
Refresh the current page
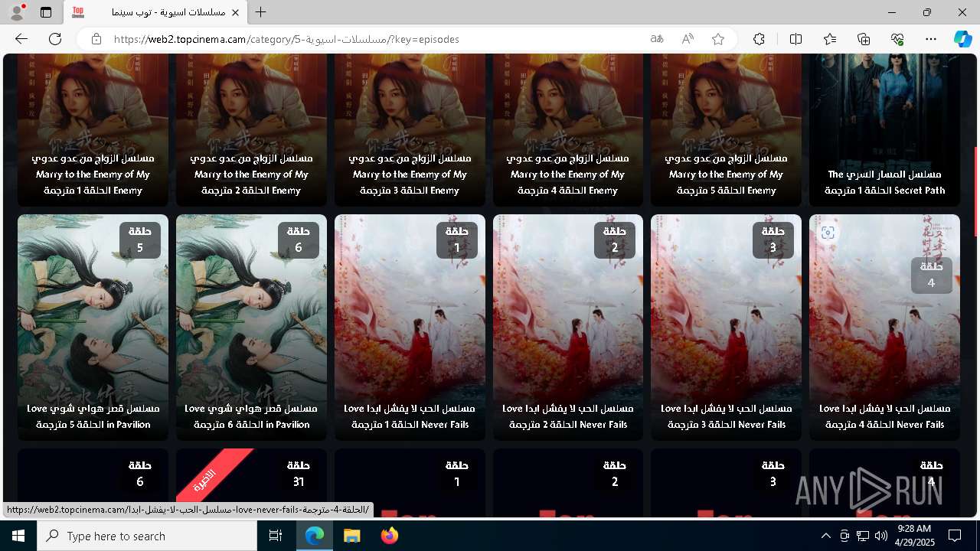pos(55,39)
